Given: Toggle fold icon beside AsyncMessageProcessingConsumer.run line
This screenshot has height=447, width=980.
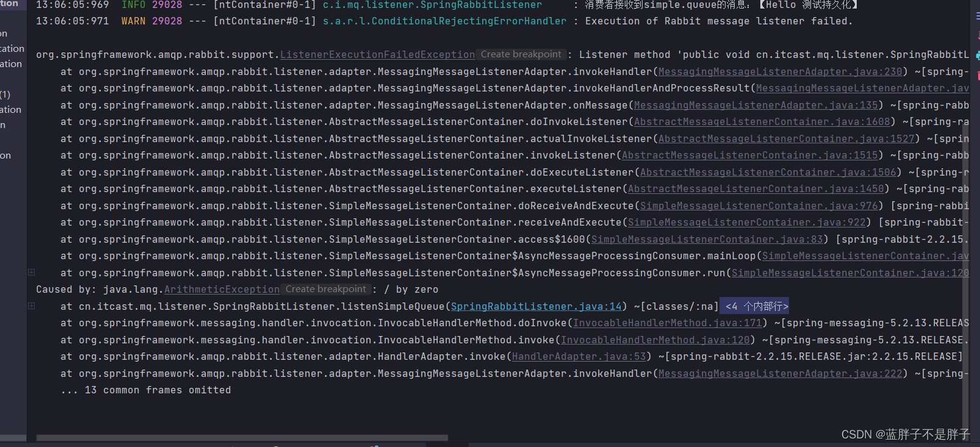Looking at the screenshot, I should pyautogui.click(x=31, y=272).
